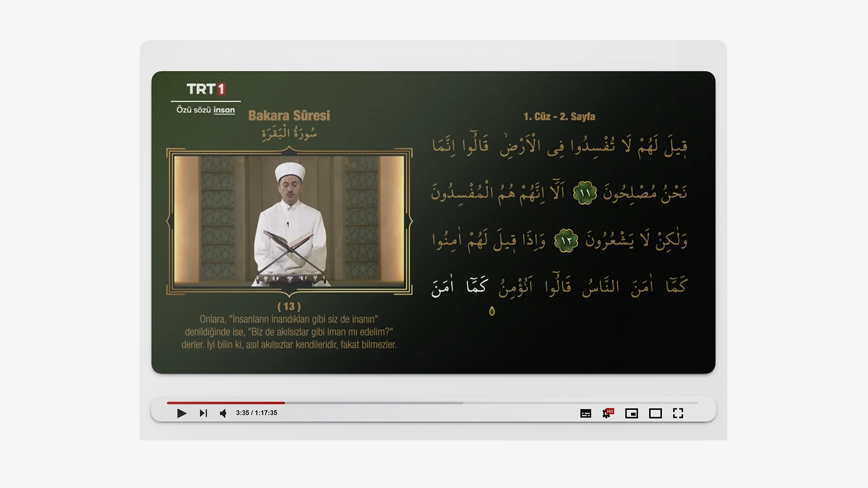Screen dimensions: 868x488
Task: Click verse number 12 marker
Action: [566, 241]
